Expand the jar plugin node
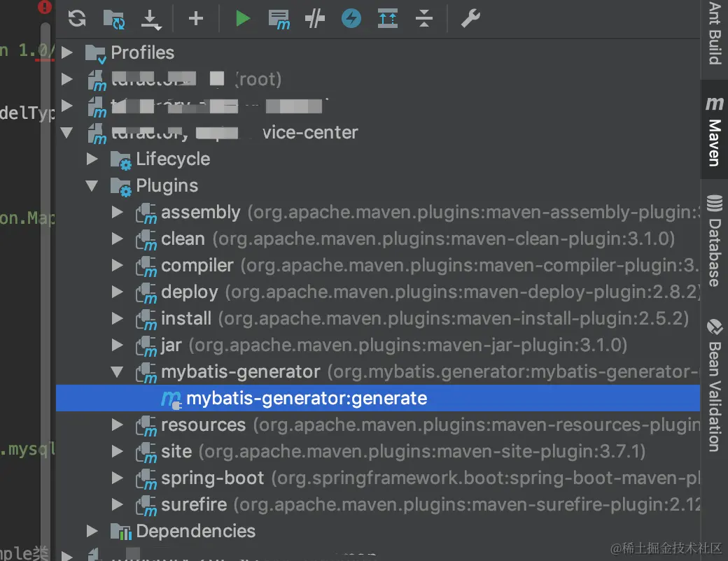Screen dimensions: 728x561 tap(118, 345)
